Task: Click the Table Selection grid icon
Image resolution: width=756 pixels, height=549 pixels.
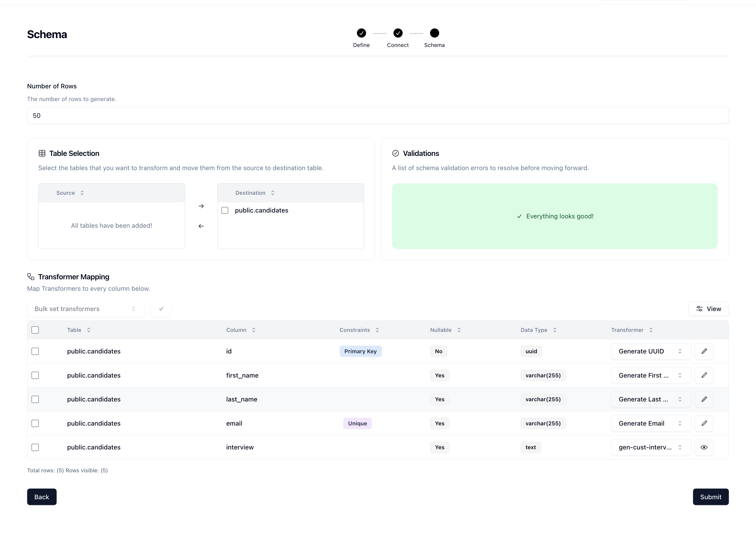Action: 42,153
